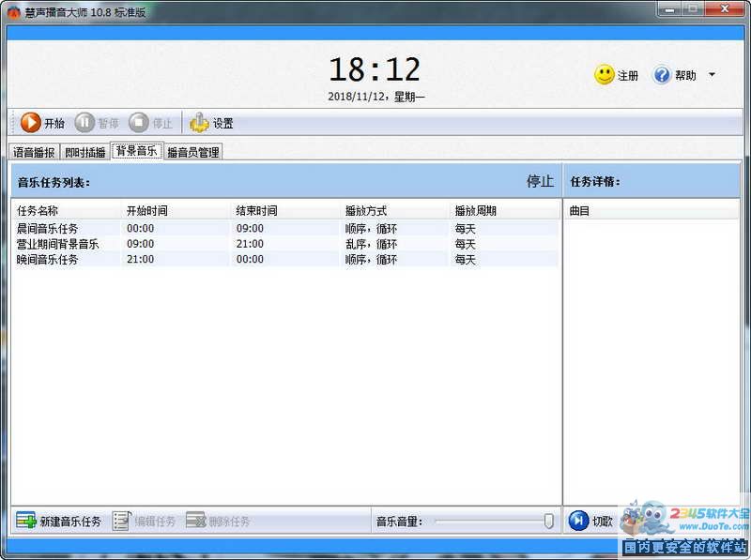751x560 pixels.
Task: Adjust the 音乐音量 volume slider
Action: pos(549,521)
